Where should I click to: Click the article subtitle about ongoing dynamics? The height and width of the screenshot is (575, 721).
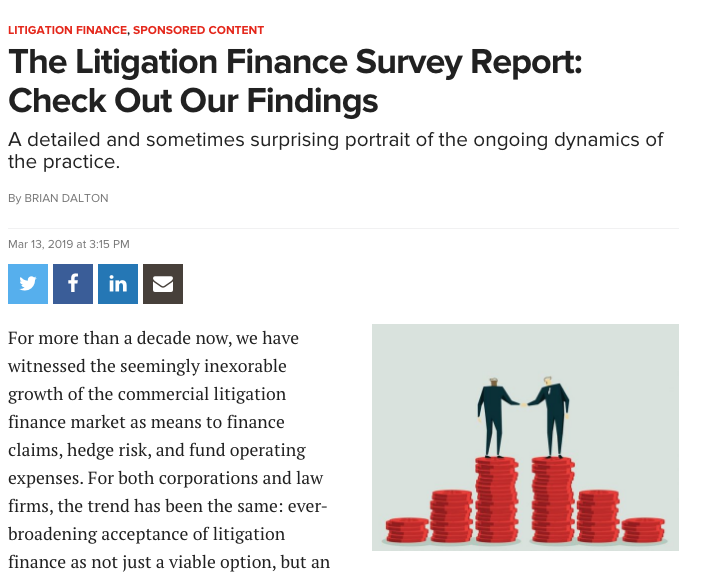(336, 150)
